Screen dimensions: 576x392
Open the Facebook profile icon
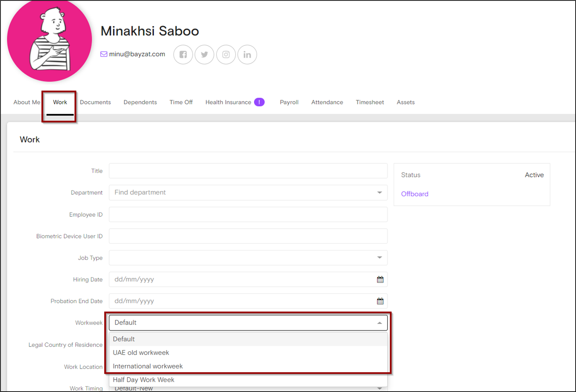click(x=183, y=55)
